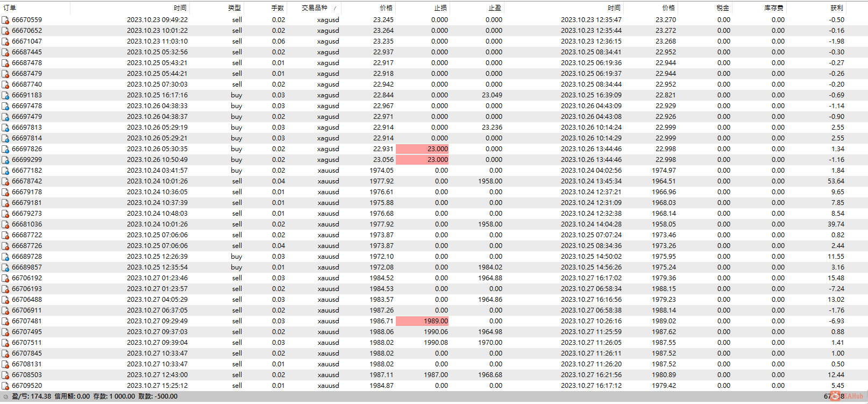Click the order icon beside ticket 66679273

coord(5,214)
